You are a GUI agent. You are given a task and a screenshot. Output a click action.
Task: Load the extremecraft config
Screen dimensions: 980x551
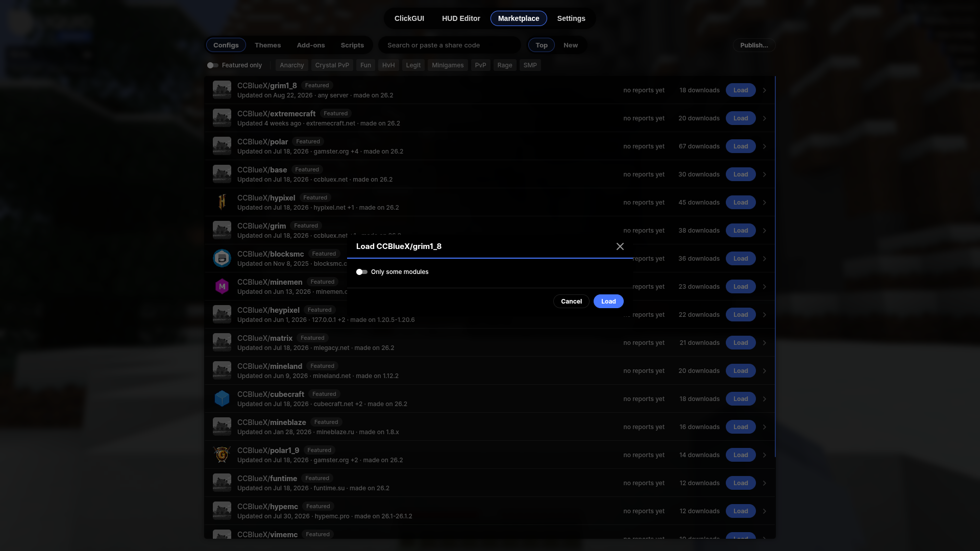pyautogui.click(x=741, y=118)
